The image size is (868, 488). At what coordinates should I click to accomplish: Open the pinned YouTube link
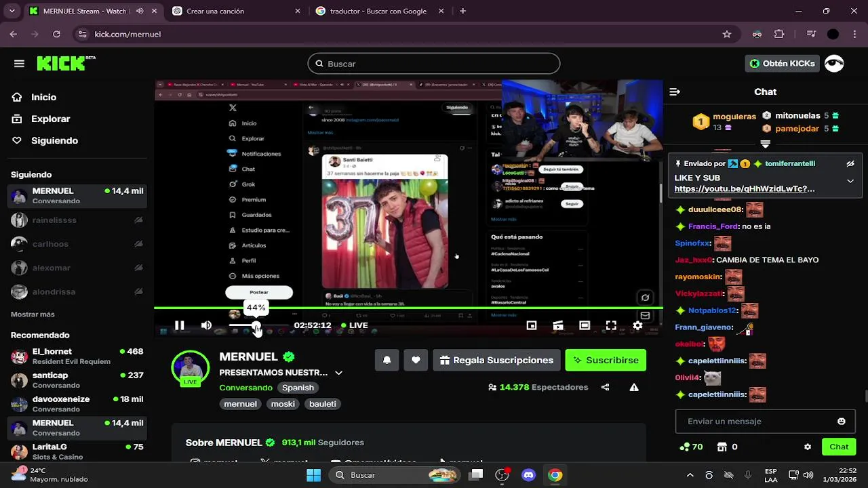745,189
